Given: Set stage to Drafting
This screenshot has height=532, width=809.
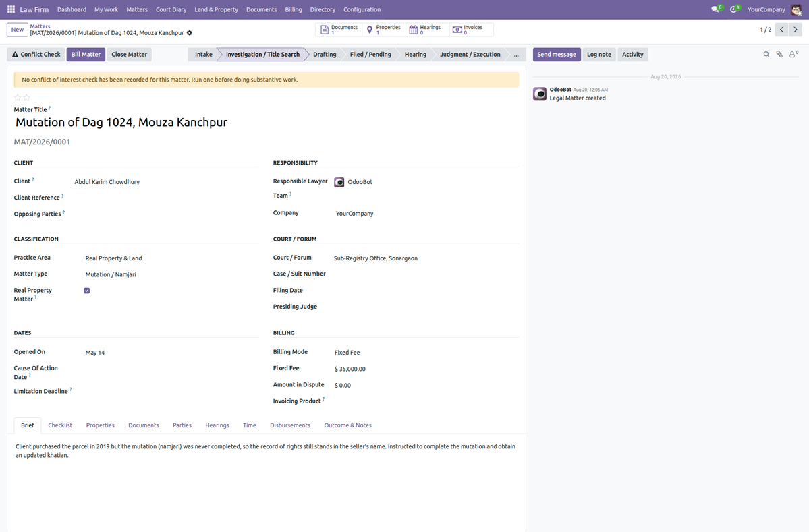Looking at the screenshot, I should 325,55.
